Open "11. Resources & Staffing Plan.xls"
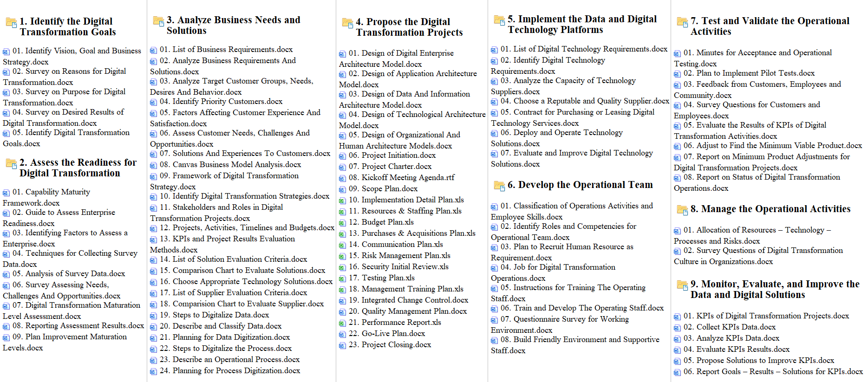 (405, 211)
